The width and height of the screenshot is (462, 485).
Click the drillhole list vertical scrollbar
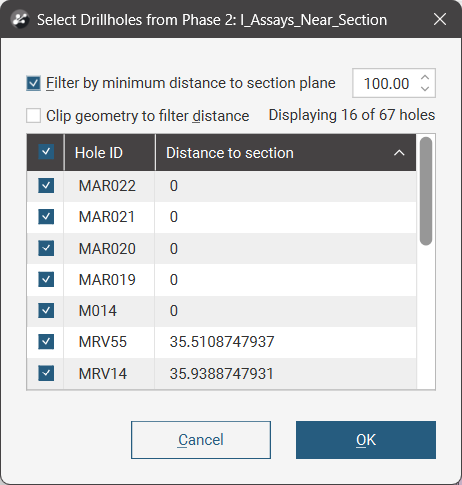click(x=426, y=191)
